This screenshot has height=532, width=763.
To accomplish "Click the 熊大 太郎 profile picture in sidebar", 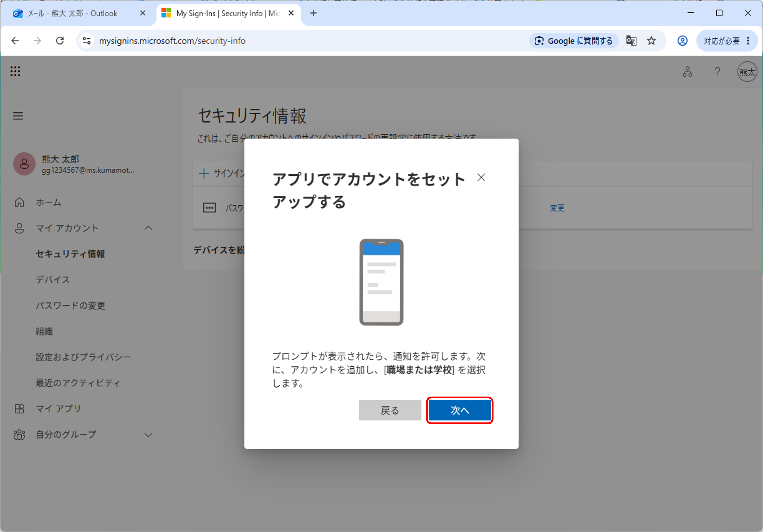I will [24, 164].
